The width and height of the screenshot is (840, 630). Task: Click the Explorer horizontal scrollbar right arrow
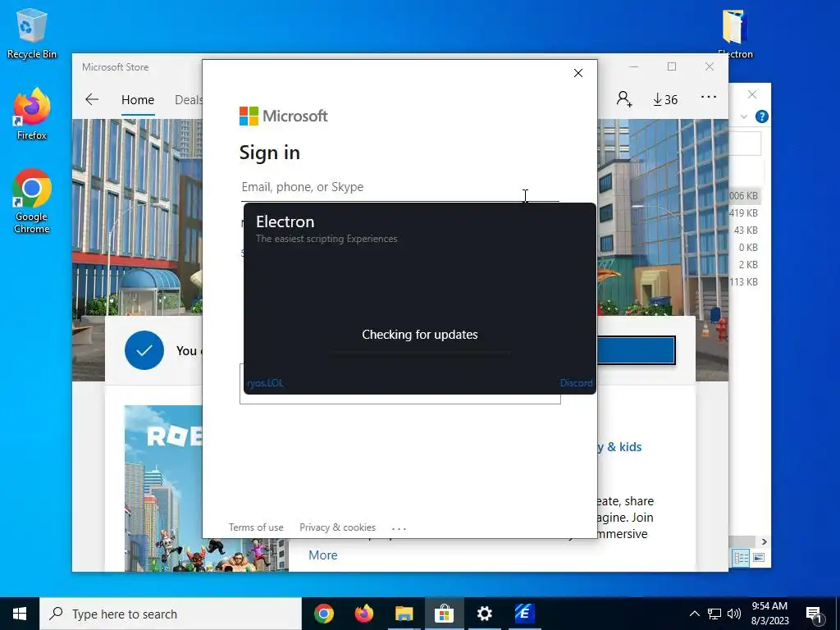[765, 541]
